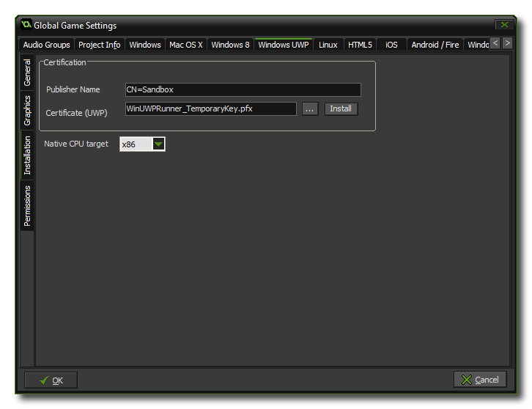Switch to the Android / Fire tab
Screen dimensions: 532x409
point(435,45)
